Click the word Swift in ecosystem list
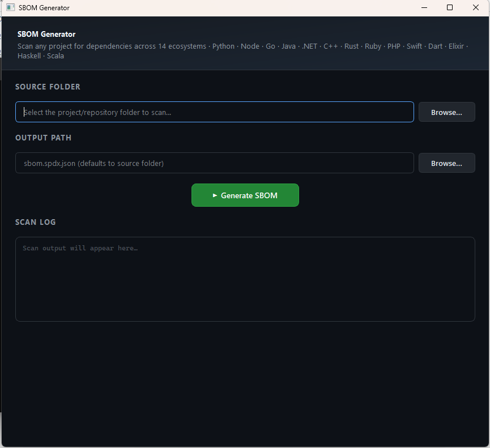Image resolution: width=490 pixels, height=448 pixels. [x=414, y=46]
